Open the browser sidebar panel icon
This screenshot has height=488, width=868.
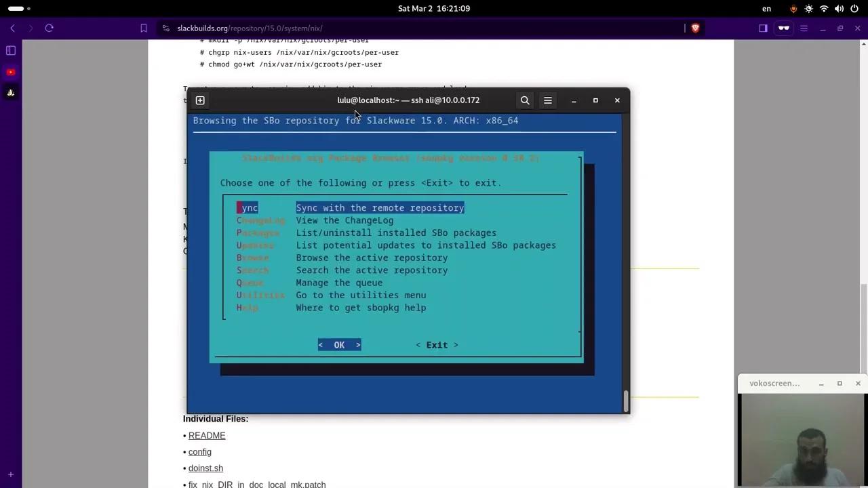click(x=763, y=28)
